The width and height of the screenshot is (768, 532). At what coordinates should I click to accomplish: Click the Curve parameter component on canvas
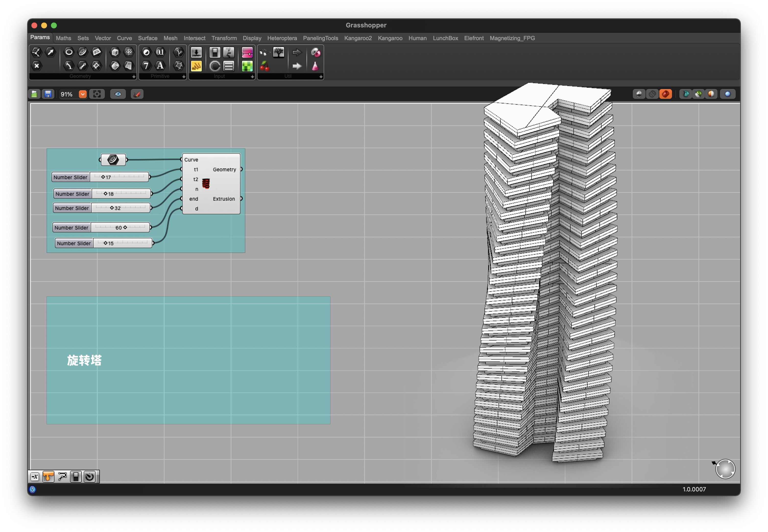113,160
